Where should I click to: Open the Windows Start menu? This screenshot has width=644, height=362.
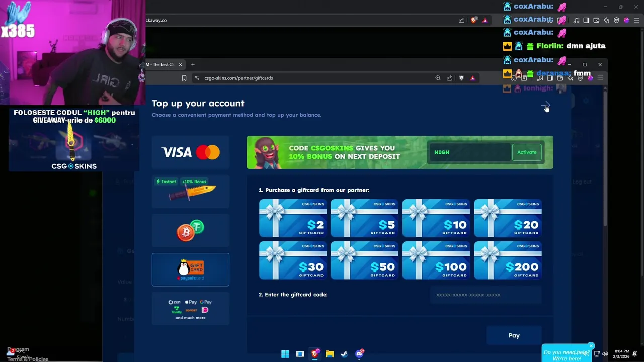pos(285,354)
